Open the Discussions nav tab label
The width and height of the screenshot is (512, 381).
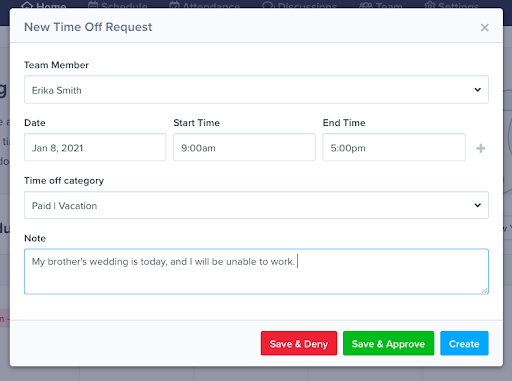click(x=307, y=6)
